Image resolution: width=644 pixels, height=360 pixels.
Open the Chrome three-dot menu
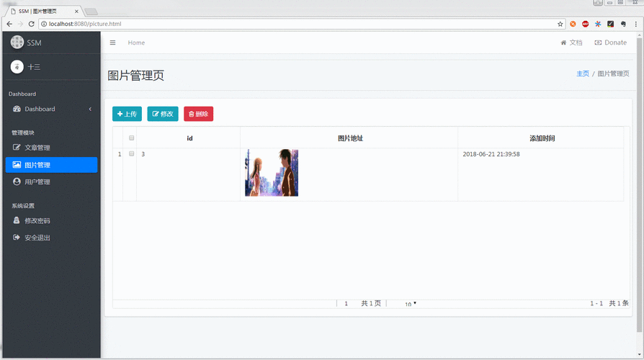(x=635, y=24)
